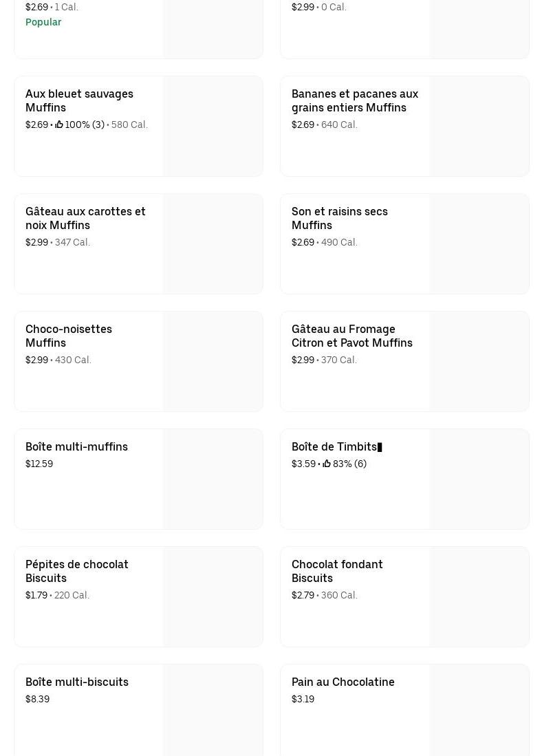The height and width of the screenshot is (756, 553).
Task: Click thumbs-up rating icon on Aux bleuet sauvages Muffins
Action: (59, 125)
